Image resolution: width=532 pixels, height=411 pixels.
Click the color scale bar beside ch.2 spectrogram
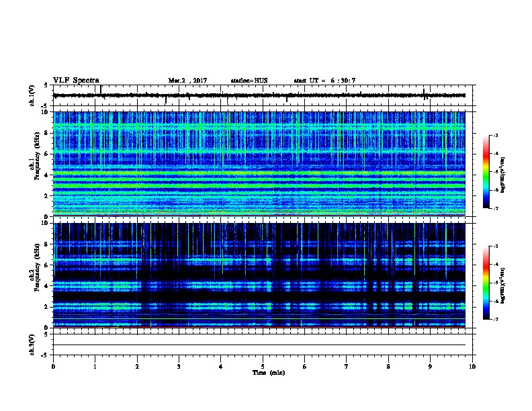point(486,283)
